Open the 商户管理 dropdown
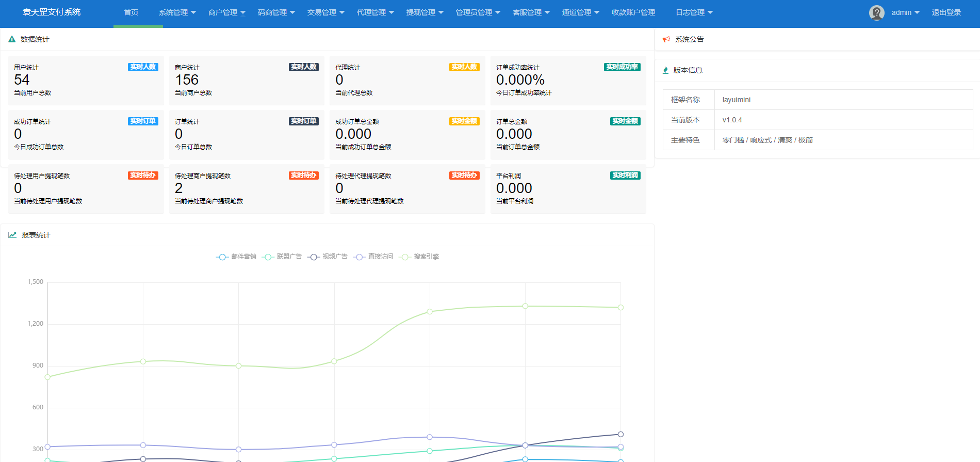The width and height of the screenshot is (980, 462). [226, 12]
